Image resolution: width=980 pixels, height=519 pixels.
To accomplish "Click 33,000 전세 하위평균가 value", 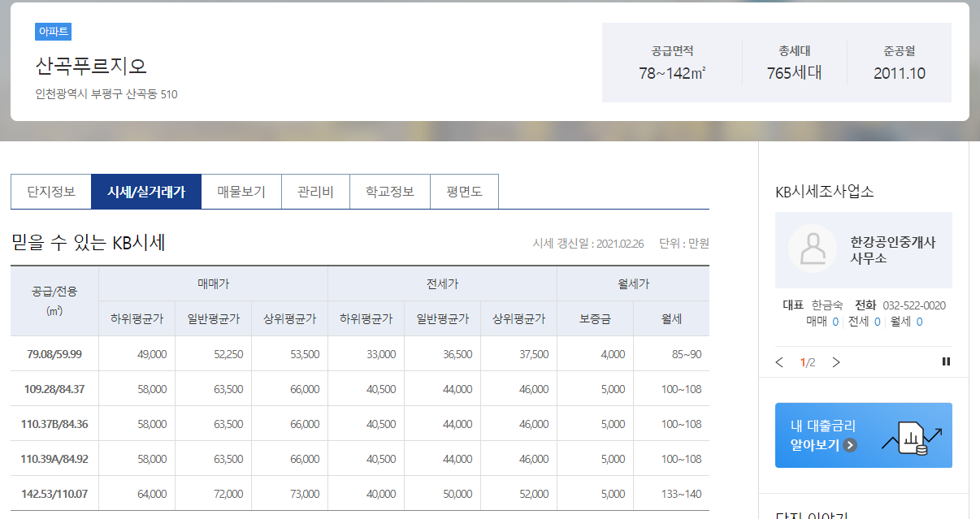I will pos(381,354).
